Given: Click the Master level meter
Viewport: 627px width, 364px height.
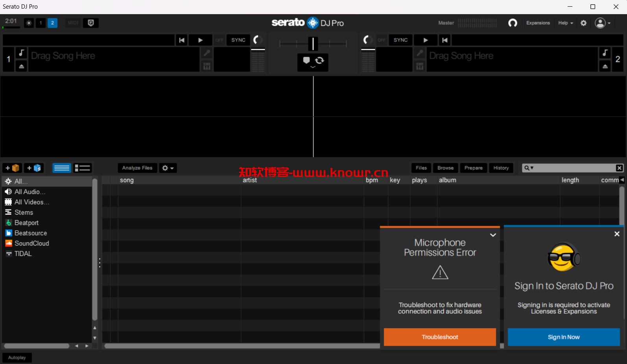Looking at the screenshot, I should [477, 23].
